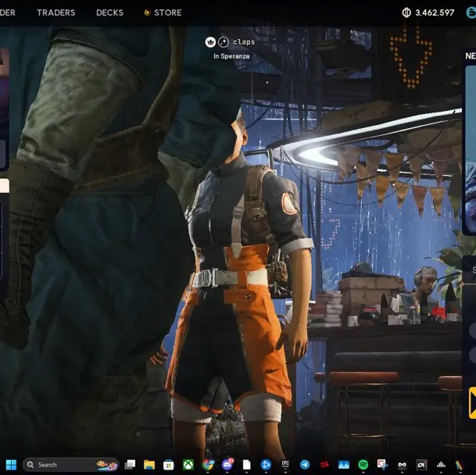
Task: Click the taskbar Search box
Action: pos(70,464)
